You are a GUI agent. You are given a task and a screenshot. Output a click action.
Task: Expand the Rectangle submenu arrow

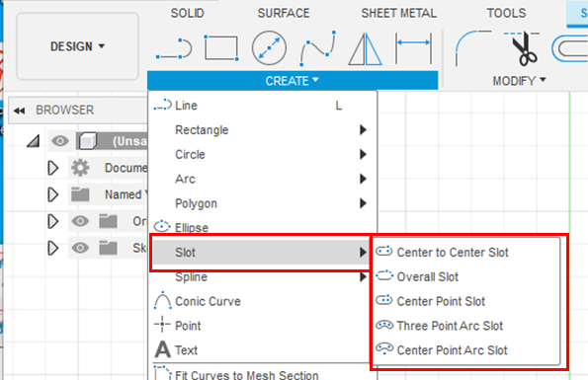[x=363, y=130]
